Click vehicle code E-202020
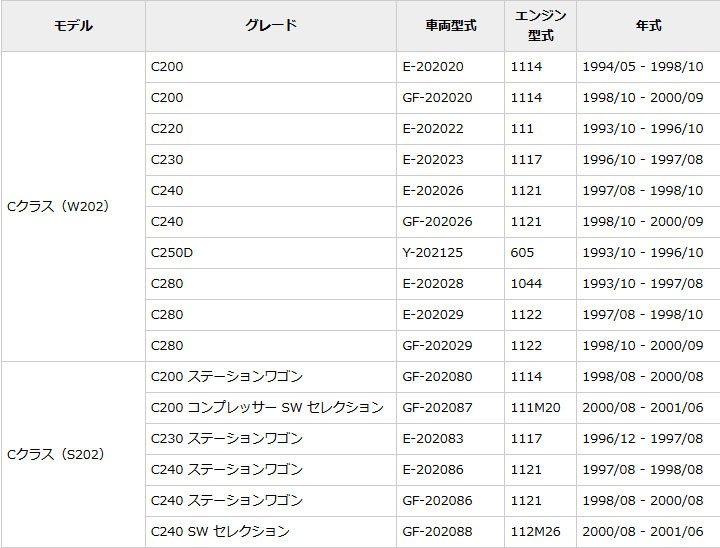 click(433, 67)
